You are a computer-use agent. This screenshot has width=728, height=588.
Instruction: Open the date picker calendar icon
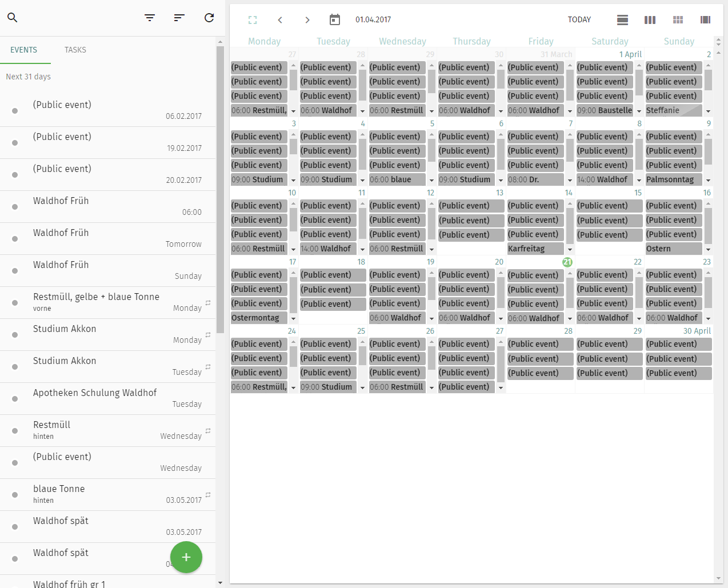335,20
